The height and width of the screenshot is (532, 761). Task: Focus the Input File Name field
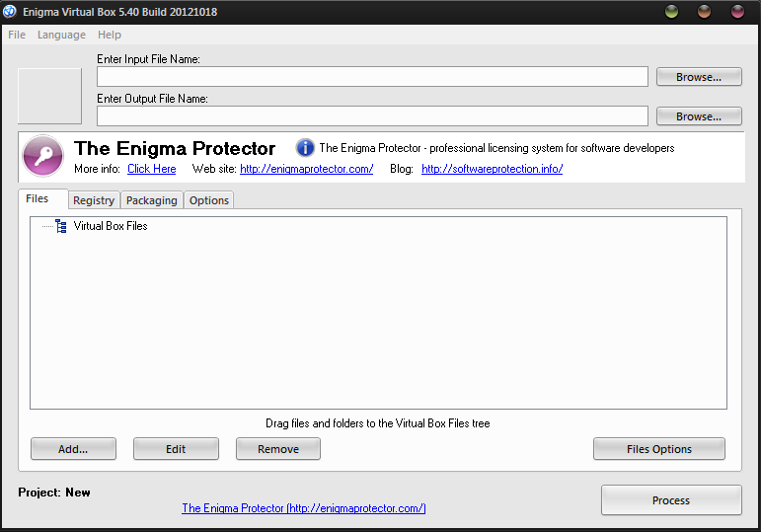tap(372, 77)
